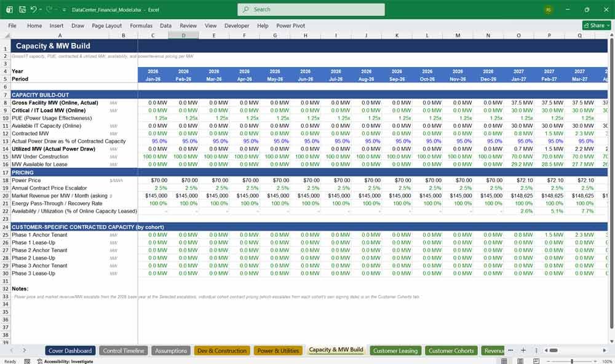
Task: Click Accessibility: Investigate in status bar
Action: 66,362
